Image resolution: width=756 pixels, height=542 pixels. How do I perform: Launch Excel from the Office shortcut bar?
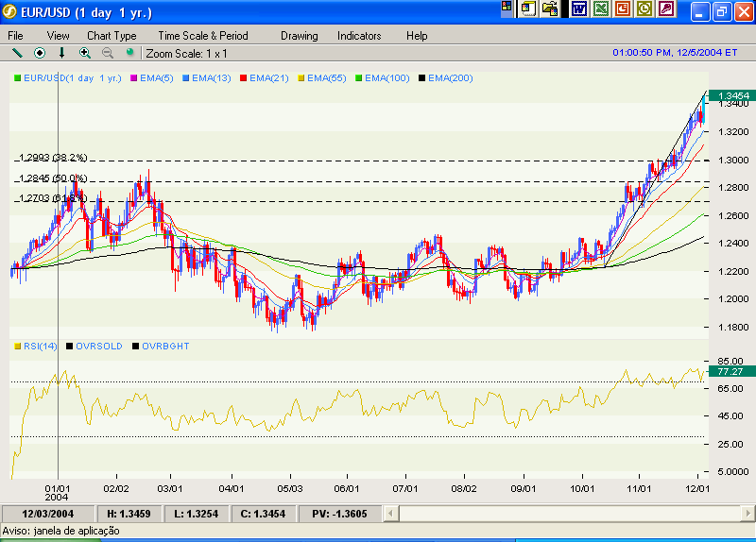pyautogui.click(x=601, y=9)
